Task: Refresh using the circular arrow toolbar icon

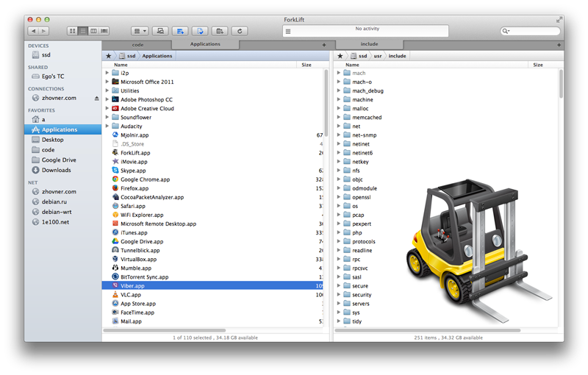Action: click(240, 31)
